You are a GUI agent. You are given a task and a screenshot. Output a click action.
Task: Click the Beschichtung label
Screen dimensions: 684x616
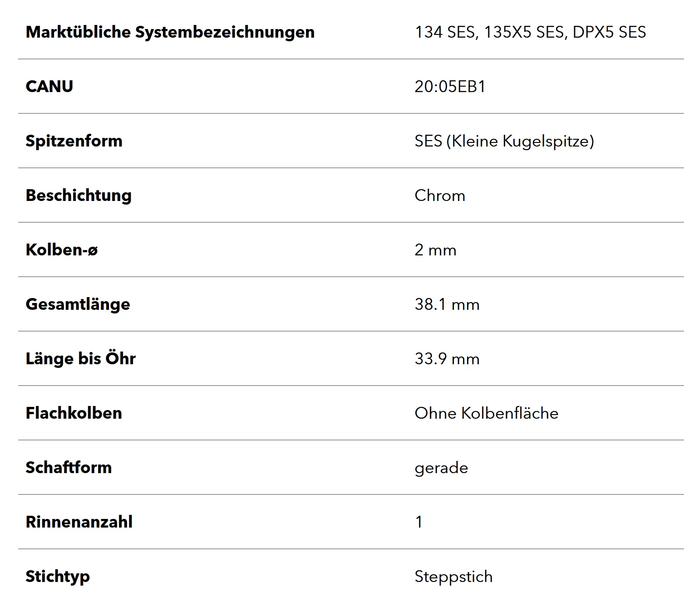[x=79, y=196]
